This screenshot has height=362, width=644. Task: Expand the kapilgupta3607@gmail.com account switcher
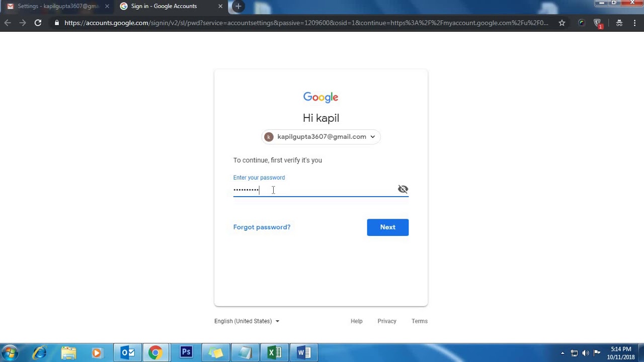pyautogui.click(x=321, y=137)
